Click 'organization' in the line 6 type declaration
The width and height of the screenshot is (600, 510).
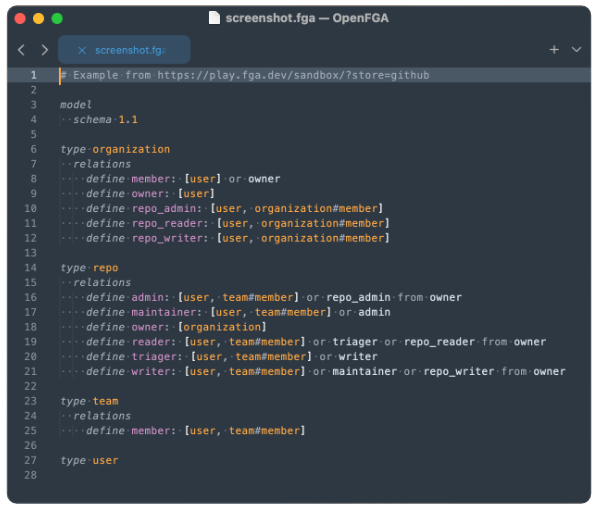[131, 149]
